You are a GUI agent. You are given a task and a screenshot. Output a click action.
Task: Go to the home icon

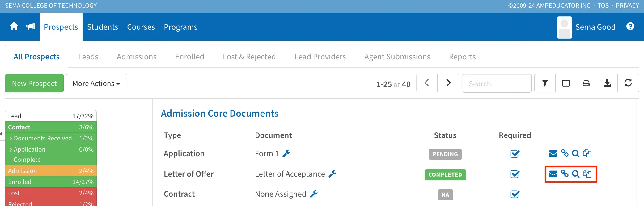tap(14, 27)
